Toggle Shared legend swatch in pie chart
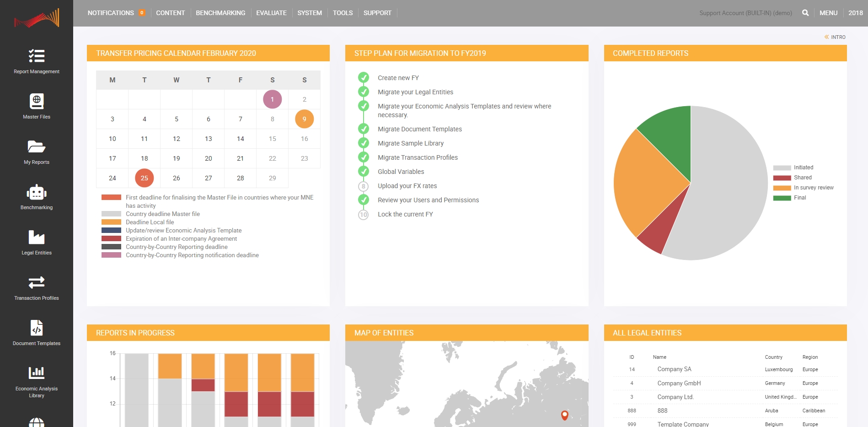Viewport: 868px width, 427px height. [782, 178]
